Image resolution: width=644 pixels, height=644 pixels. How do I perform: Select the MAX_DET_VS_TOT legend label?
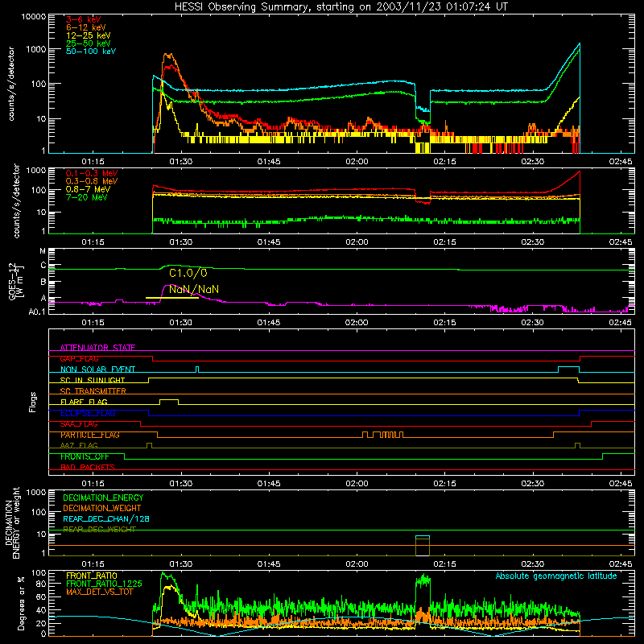tap(98, 592)
